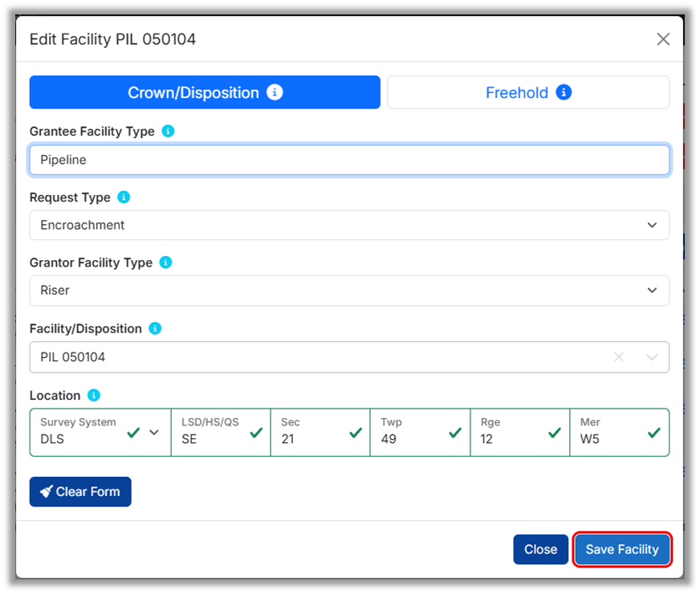Open the Facility/Disposition dropdown arrow
700x594 pixels.
click(652, 357)
